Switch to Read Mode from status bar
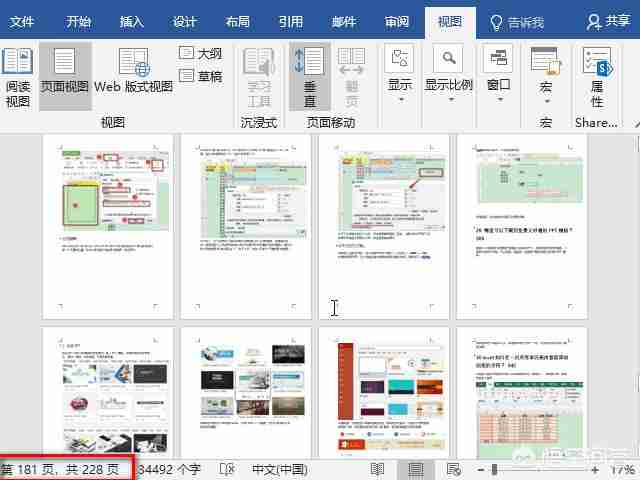640x480 pixels. point(377,469)
